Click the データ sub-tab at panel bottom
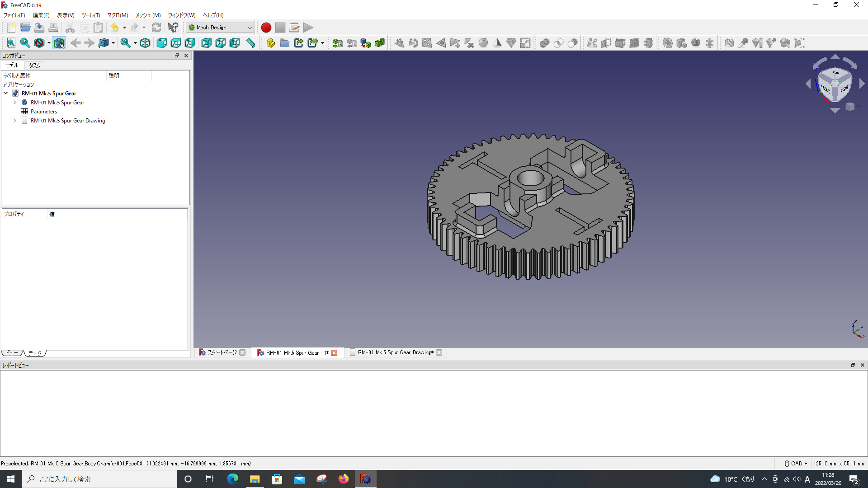This screenshot has height=488, width=868. click(34, 353)
